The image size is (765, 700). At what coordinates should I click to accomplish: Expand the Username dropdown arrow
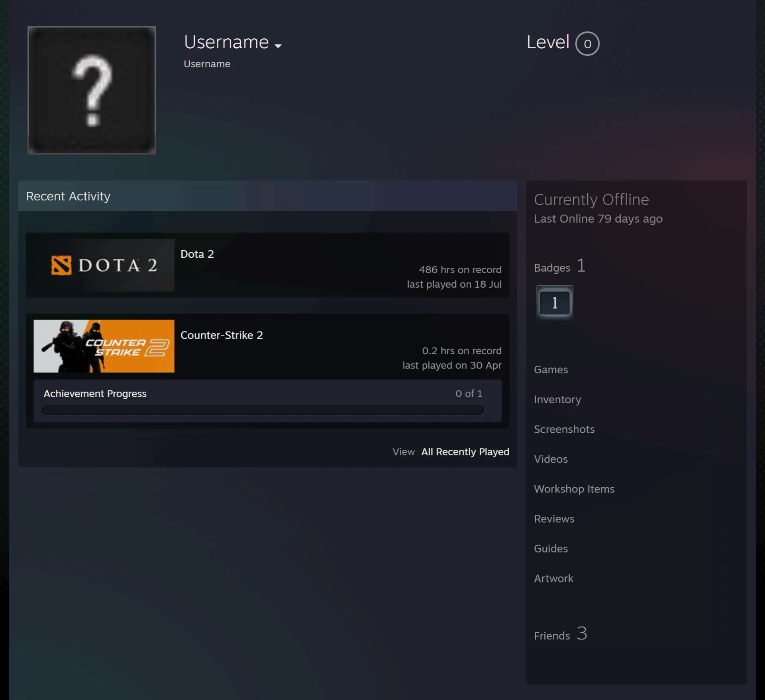278,46
